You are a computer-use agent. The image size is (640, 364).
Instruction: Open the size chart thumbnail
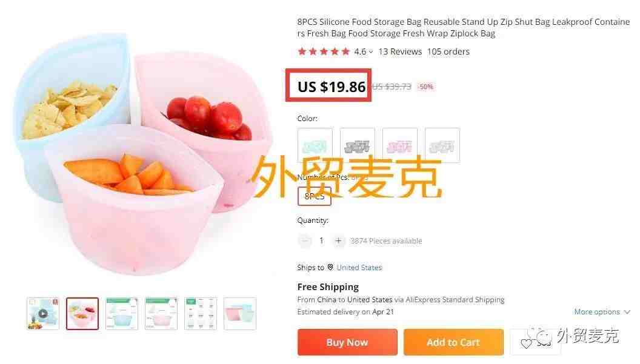pyautogui.click(x=201, y=313)
